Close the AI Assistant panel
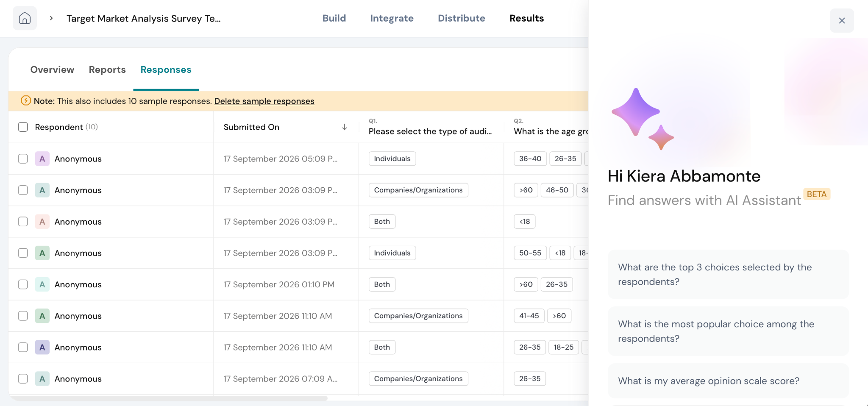The image size is (868, 406). (842, 20)
